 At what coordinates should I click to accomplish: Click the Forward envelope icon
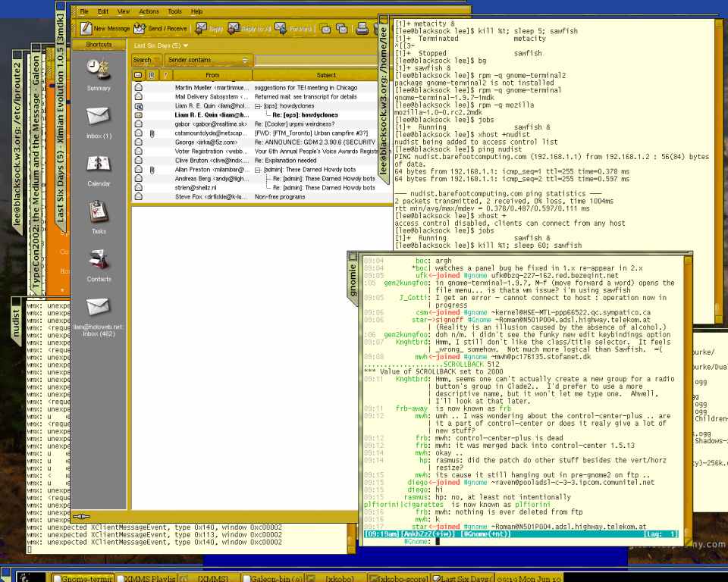pos(281,28)
